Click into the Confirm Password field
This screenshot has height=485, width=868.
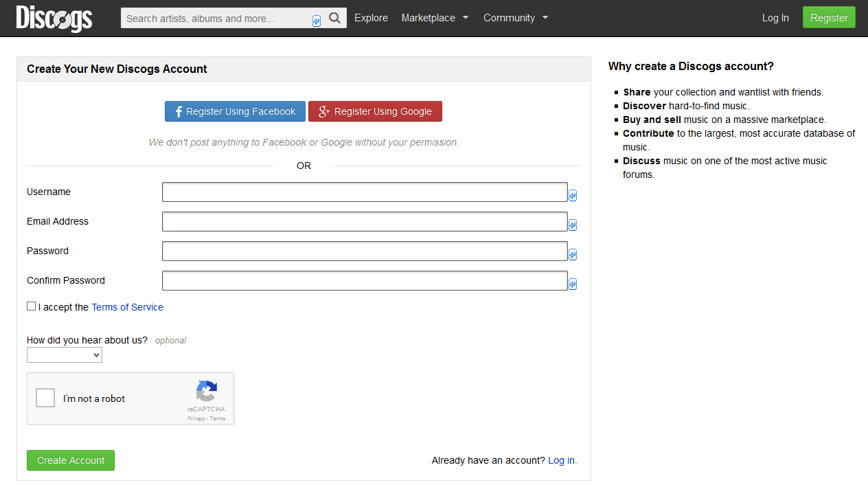click(365, 281)
